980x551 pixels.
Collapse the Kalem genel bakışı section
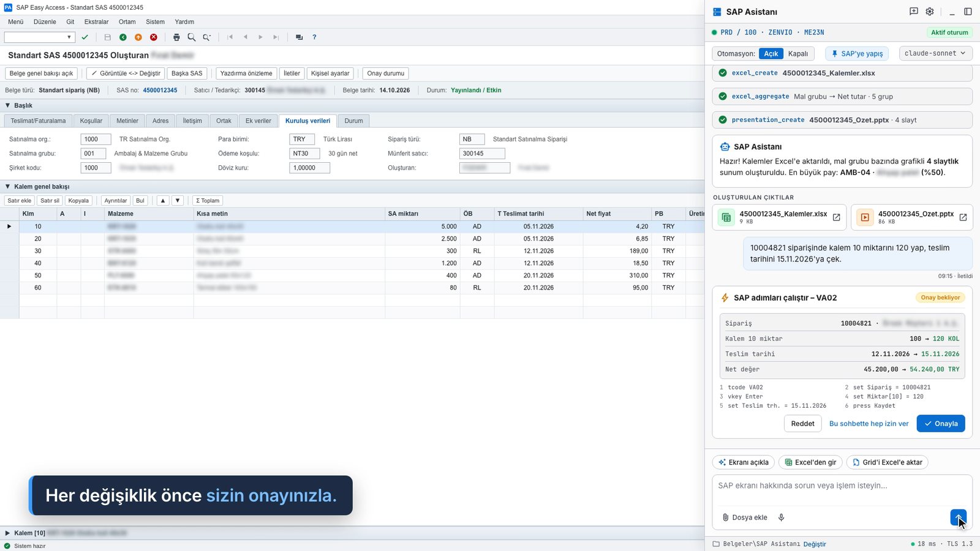pyautogui.click(x=7, y=186)
